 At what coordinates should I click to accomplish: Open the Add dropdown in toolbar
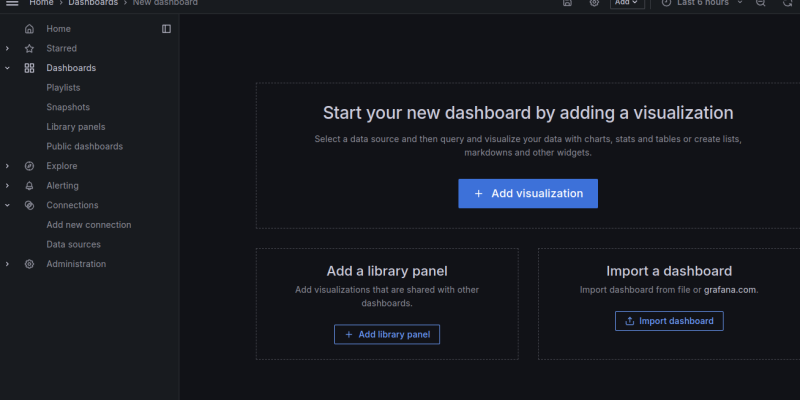(627, 3)
